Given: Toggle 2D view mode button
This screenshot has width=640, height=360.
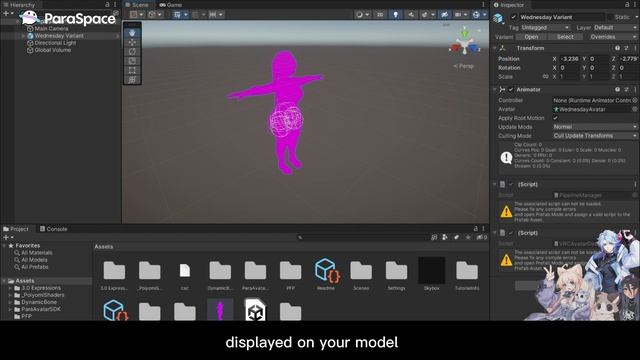Looking at the screenshot, I should [x=380, y=15].
